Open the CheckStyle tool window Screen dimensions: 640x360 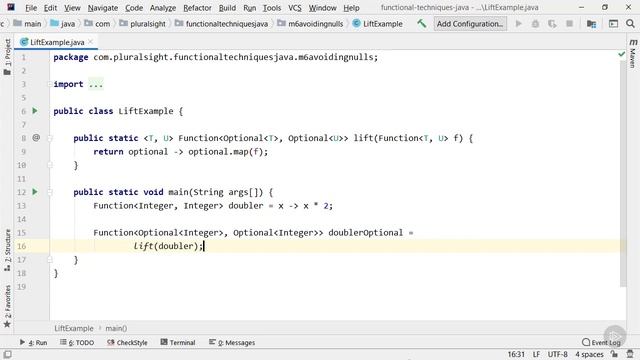[x=127, y=342]
